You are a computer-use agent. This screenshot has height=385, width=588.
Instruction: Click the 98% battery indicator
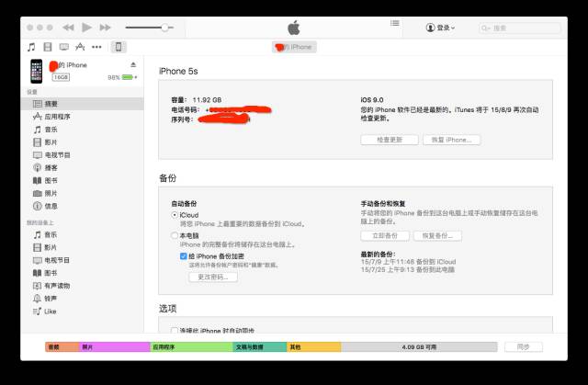122,77
